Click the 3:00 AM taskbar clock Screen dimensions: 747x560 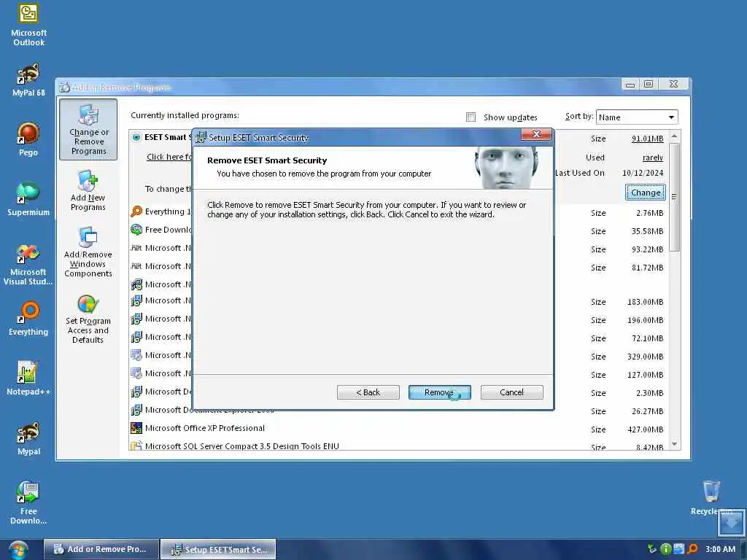[x=720, y=549]
